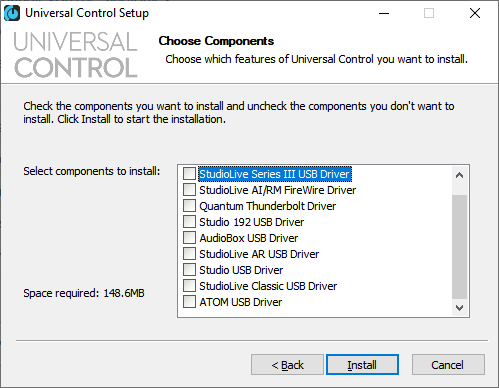
Task: Check the StudioLive Series III USB Driver box
Action: coord(189,174)
